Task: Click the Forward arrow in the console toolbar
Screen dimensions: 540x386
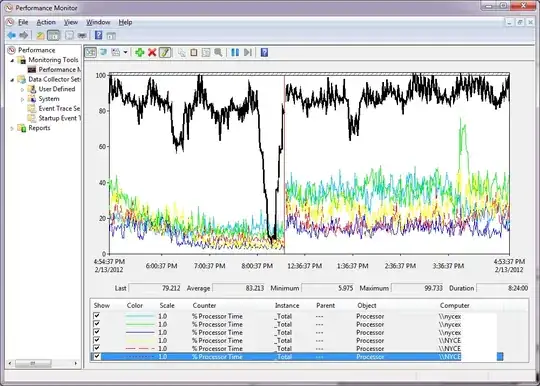Action: (x=24, y=35)
